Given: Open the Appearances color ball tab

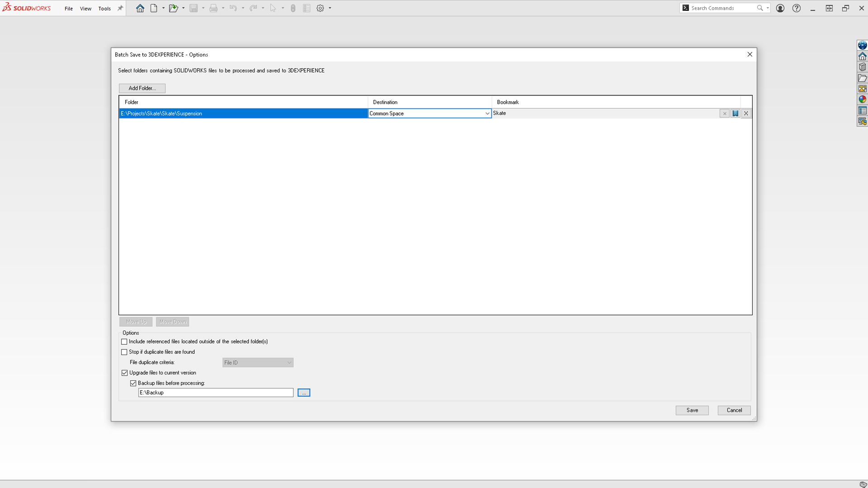Looking at the screenshot, I should click(x=862, y=99).
